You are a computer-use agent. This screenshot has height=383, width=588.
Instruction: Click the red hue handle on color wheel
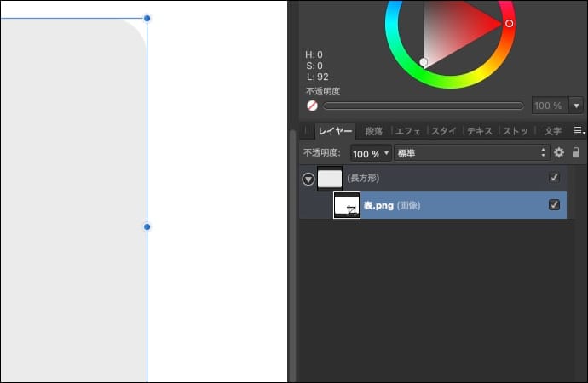tap(510, 23)
